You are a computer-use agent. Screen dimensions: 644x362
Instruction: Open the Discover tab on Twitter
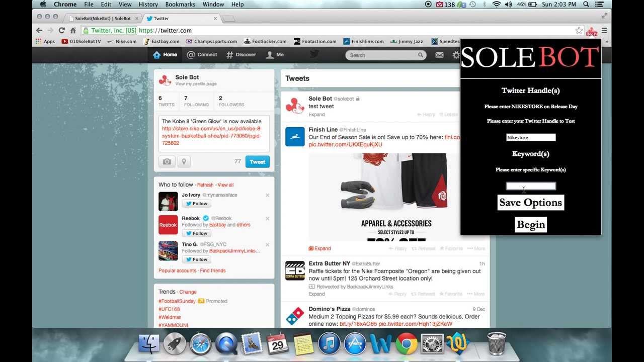(x=241, y=55)
